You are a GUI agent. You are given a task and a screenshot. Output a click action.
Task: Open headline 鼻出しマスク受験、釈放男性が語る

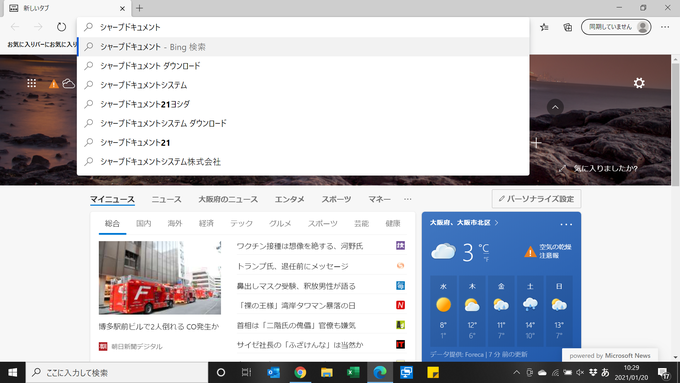coord(296,286)
